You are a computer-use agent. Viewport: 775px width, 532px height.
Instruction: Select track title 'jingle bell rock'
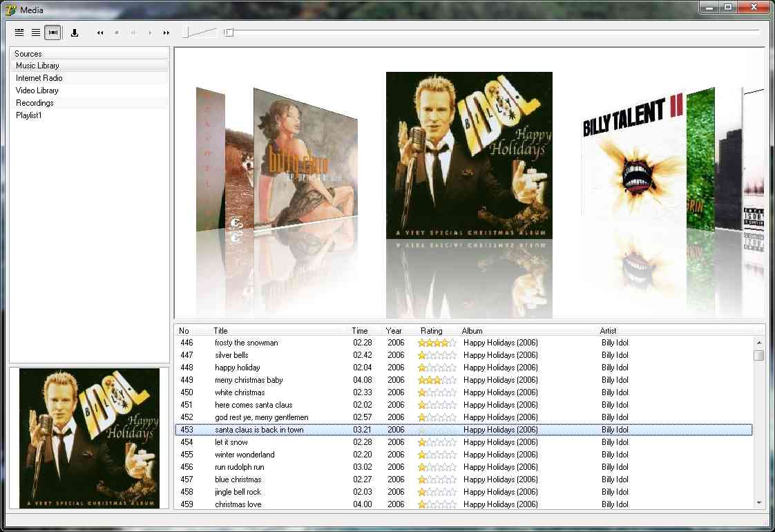click(238, 492)
